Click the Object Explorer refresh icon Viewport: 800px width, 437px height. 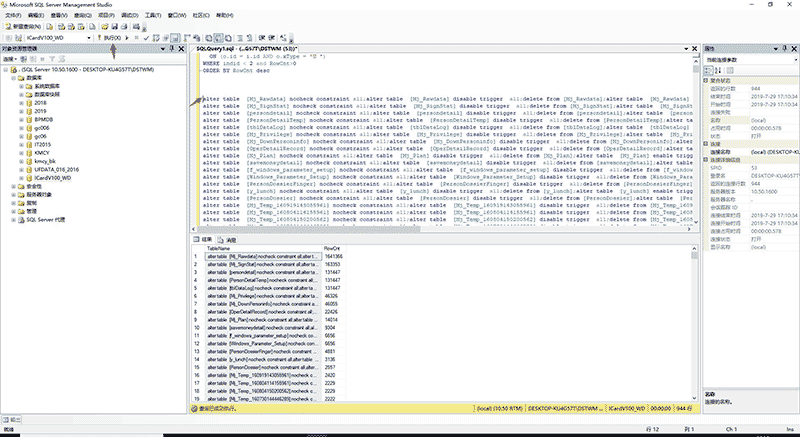62,59
